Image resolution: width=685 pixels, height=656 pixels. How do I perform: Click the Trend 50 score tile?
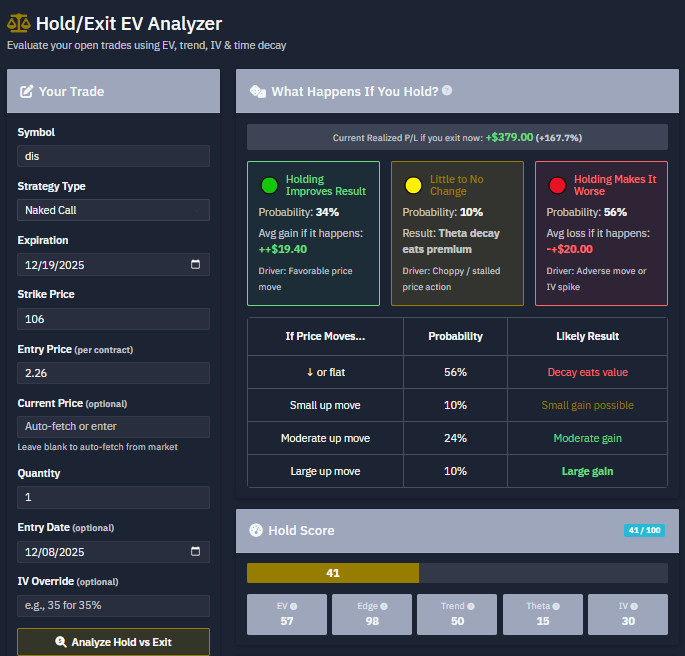(x=457, y=614)
